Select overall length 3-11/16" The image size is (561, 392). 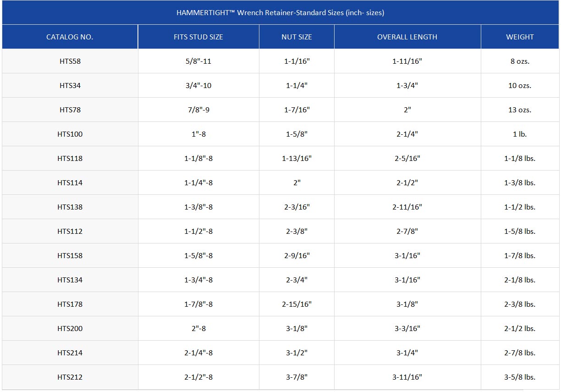pyautogui.click(x=407, y=377)
